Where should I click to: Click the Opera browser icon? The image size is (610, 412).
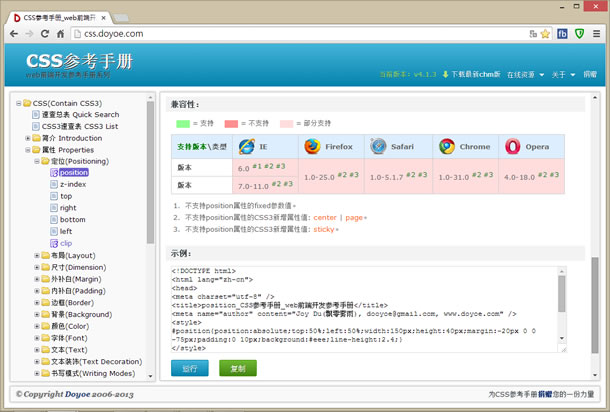512,146
